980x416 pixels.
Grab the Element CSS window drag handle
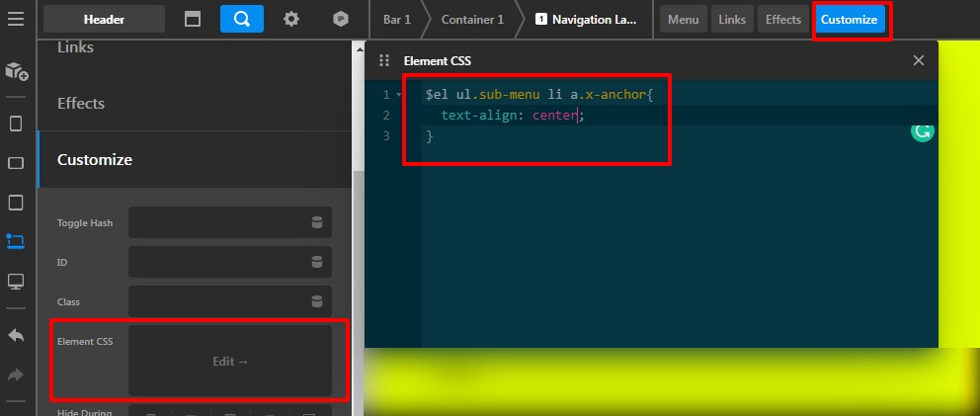(384, 60)
